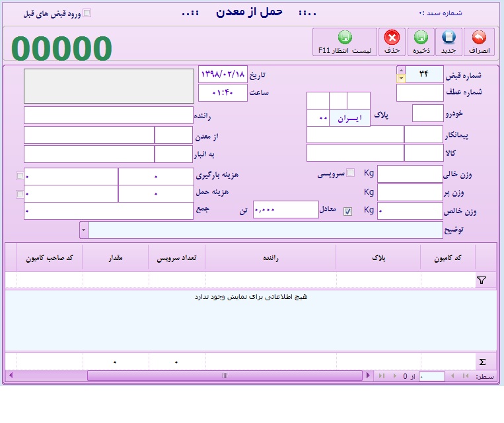Image resolution: width=504 pixels, height=423 pixels.
Task: Go to previous record in navigator
Action: 452,375
